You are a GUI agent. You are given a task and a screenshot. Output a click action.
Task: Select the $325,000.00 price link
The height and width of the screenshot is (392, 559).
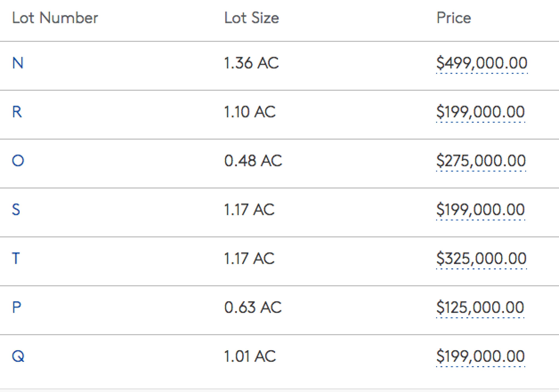point(481,258)
